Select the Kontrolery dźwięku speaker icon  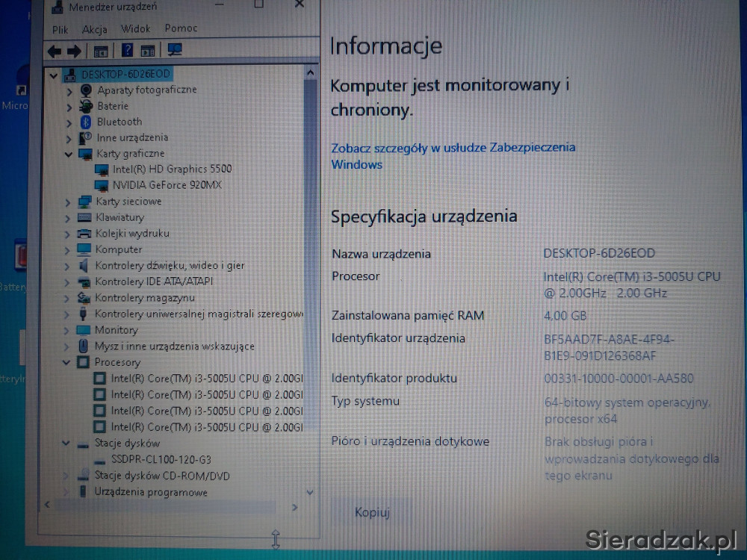[x=84, y=266]
